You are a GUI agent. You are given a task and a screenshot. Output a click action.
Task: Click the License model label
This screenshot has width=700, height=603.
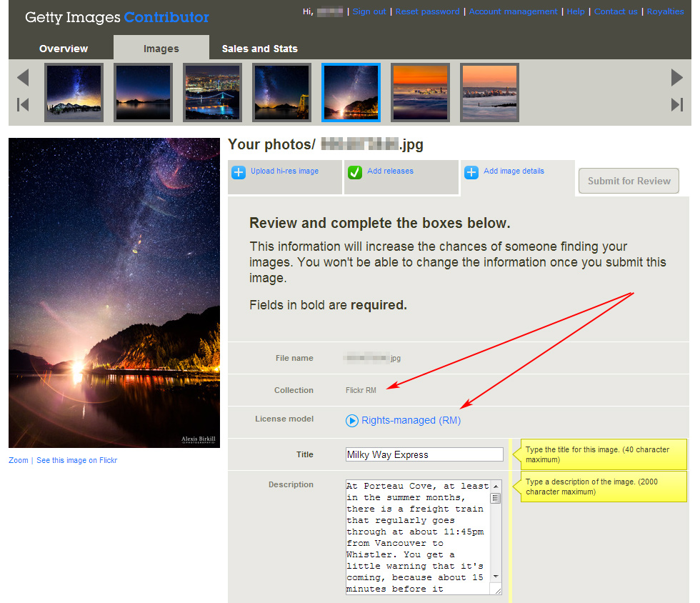click(284, 419)
